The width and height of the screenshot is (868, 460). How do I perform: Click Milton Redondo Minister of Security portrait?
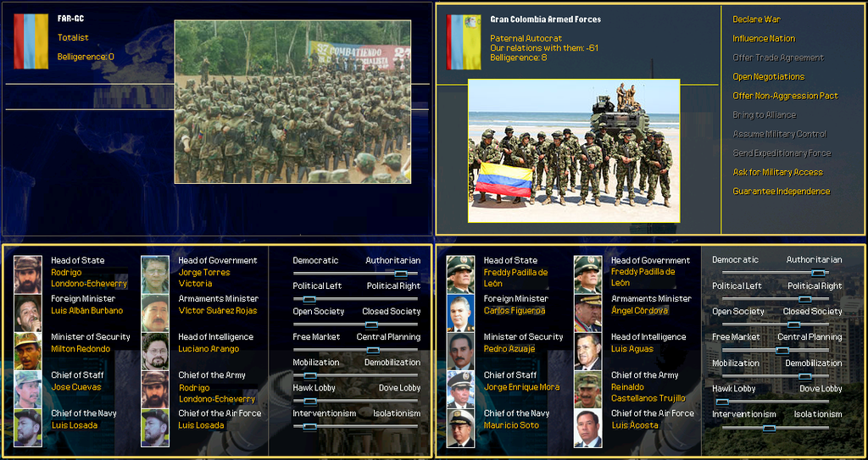(x=27, y=351)
